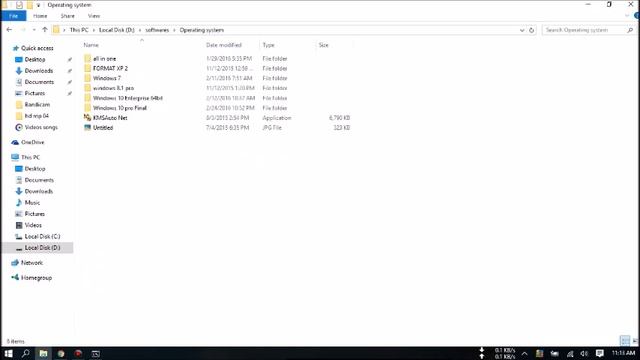This screenshot has height=360, width=640.
Task: Expand the address bar history dropdown
Action: [x=522, y=30]
